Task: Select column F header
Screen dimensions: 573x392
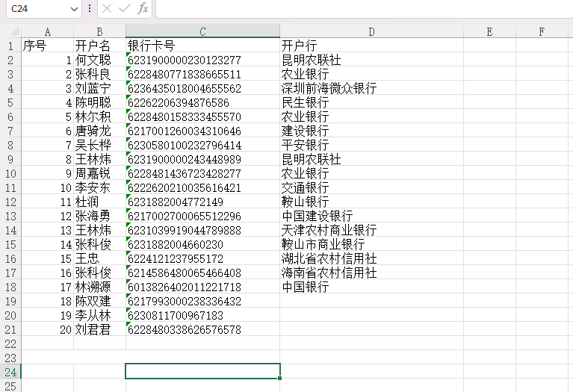Action: [542, 32]
